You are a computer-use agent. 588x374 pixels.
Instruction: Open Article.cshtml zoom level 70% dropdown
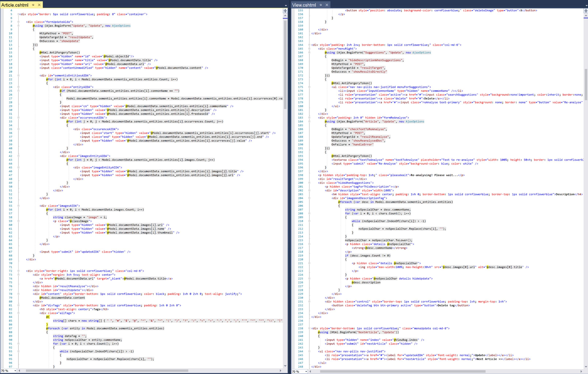[15, 371]
